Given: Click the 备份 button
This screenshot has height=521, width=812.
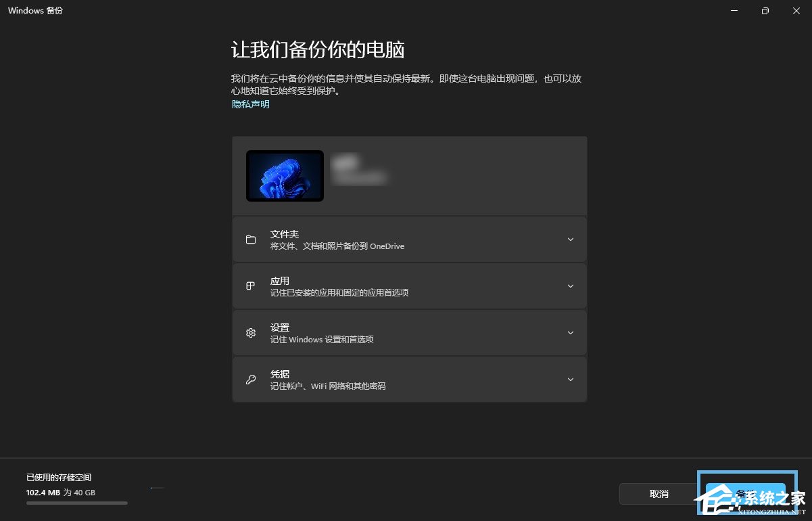Looking at the screenshot, I should click(745, 494).
